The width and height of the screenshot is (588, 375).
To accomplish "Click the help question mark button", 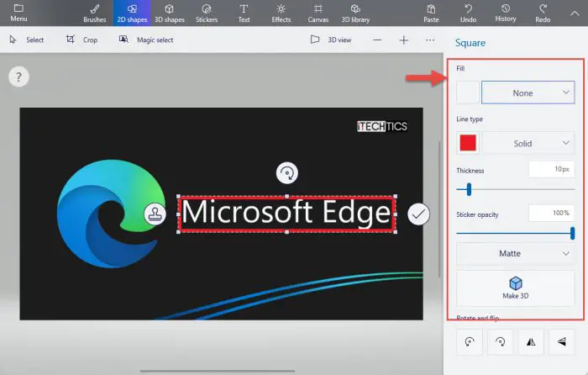I will [18, 77].
